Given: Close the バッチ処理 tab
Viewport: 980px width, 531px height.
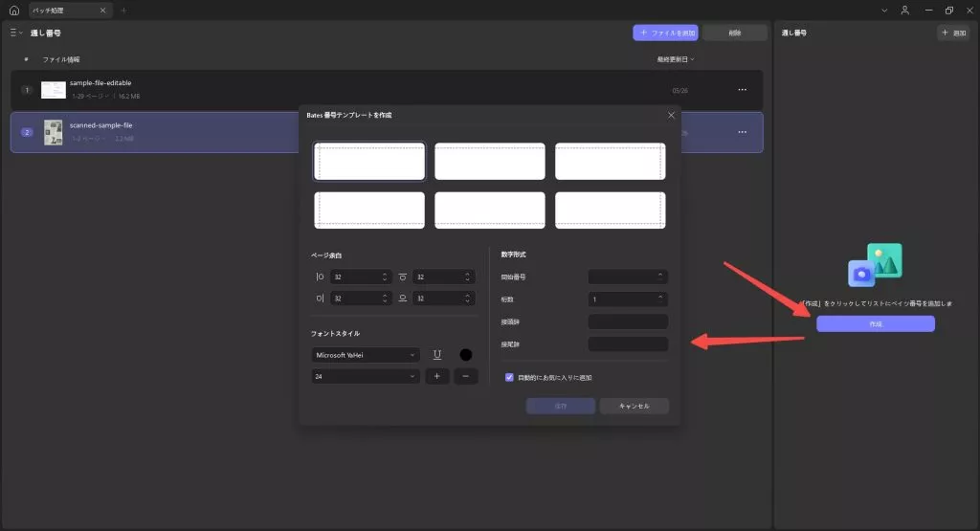Looking at the screenshot, I should 103,10.
